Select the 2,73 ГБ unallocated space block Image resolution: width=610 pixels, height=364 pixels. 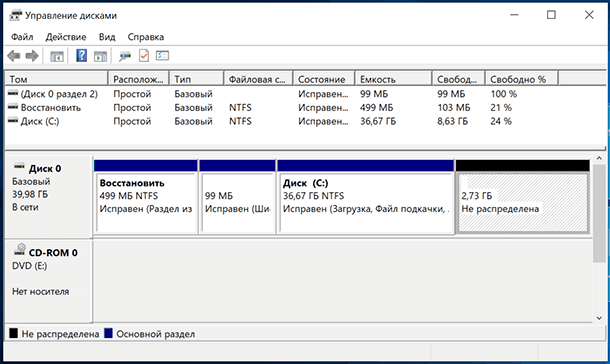click(522, 197)
